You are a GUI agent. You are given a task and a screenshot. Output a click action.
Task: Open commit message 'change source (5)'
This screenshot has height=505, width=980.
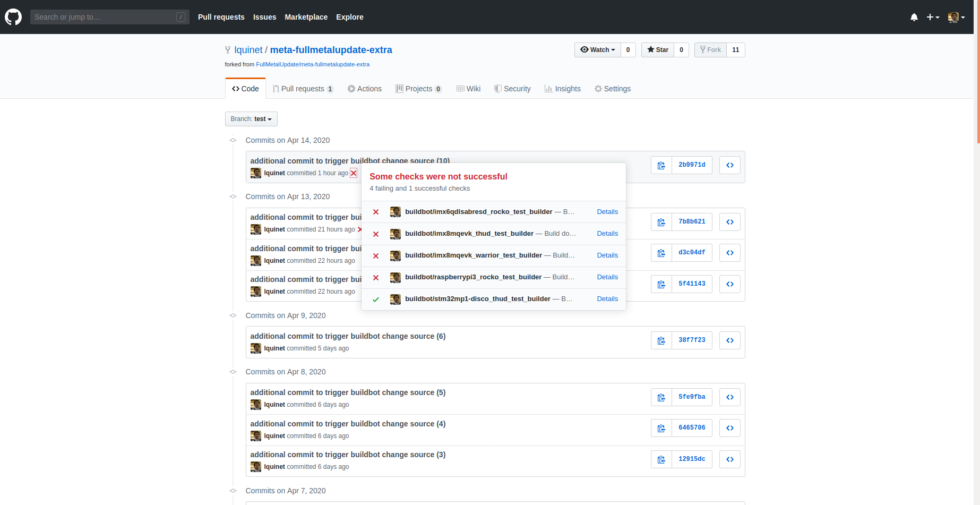(x=348, y=392)
